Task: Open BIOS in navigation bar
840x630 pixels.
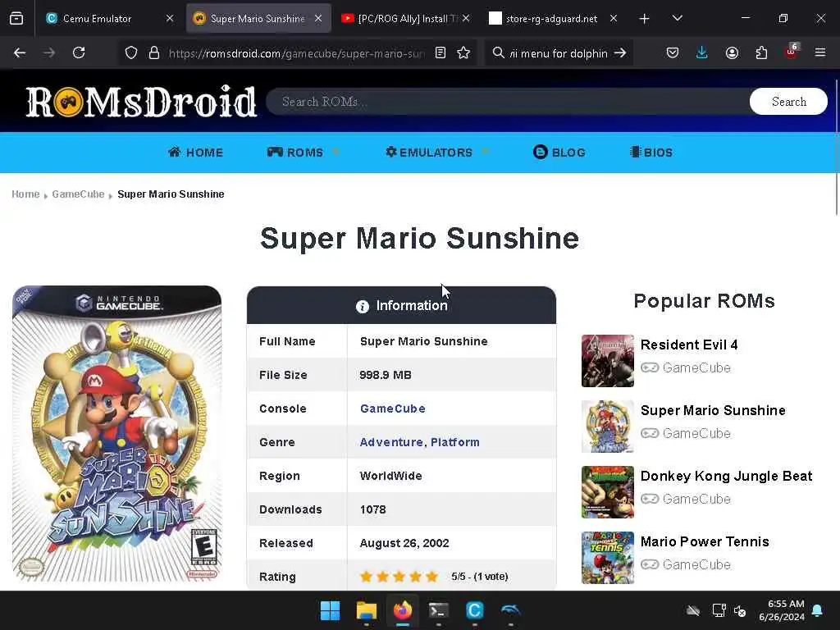Action: 651,152
